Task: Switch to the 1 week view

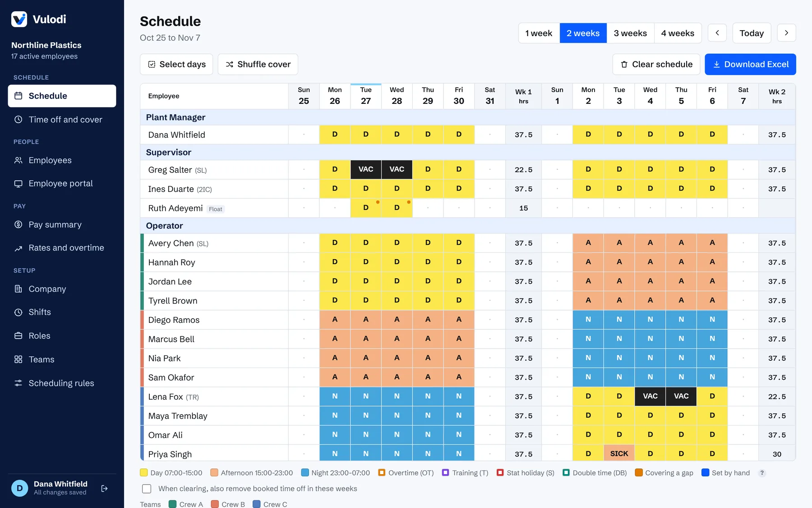Action: pos(539,33)
